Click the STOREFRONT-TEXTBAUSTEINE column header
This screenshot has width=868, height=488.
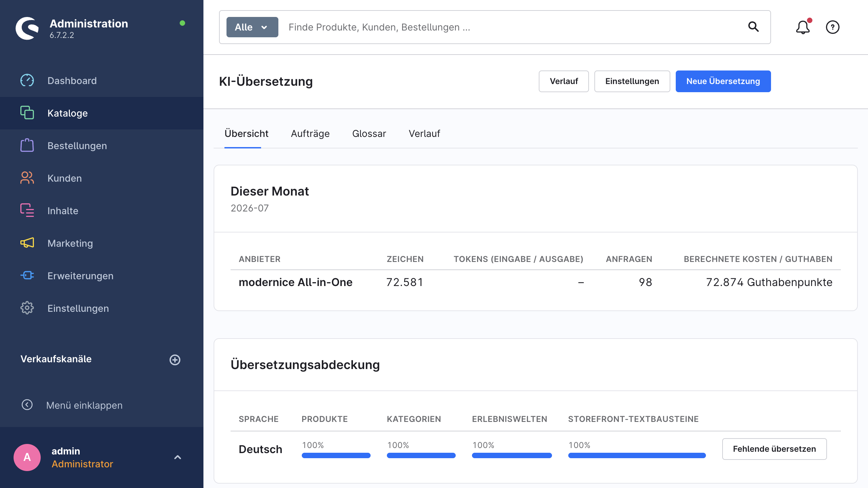pyautogui.click(x=633, y=419)
